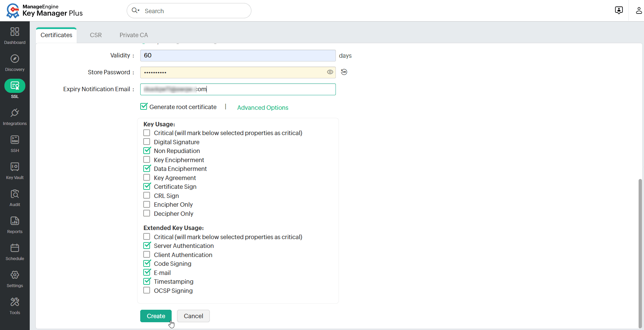The width and height of the screenshot is (644, 330).
Task: Click the vertical scrollbar of the form
Action: point(640,253)
